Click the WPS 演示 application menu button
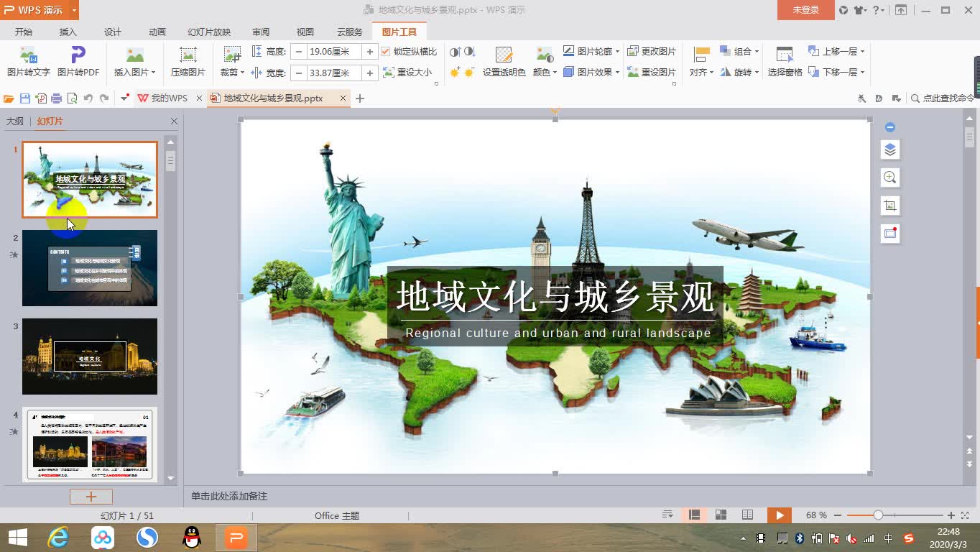The height and width of the screenshot is (552, 980). coord(40,10)
